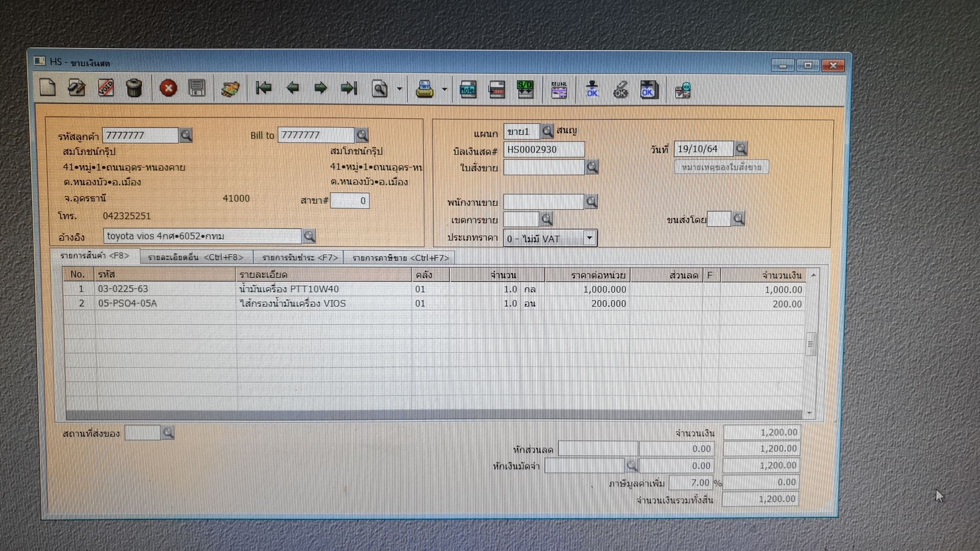The height and width of the screenshot is (551, 980).
Task: Open อ้างอิง reference lookup magnifier icon
Action: [309, 236]
